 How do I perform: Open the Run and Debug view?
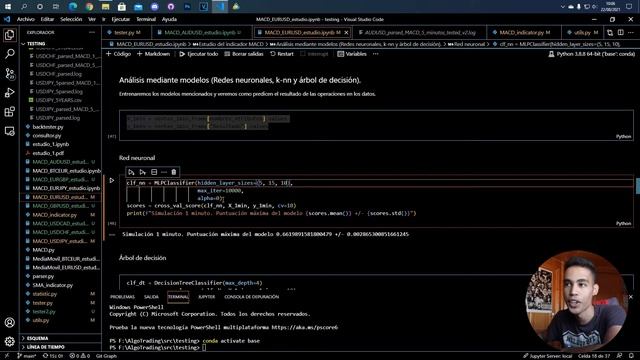tap(9, 93)
